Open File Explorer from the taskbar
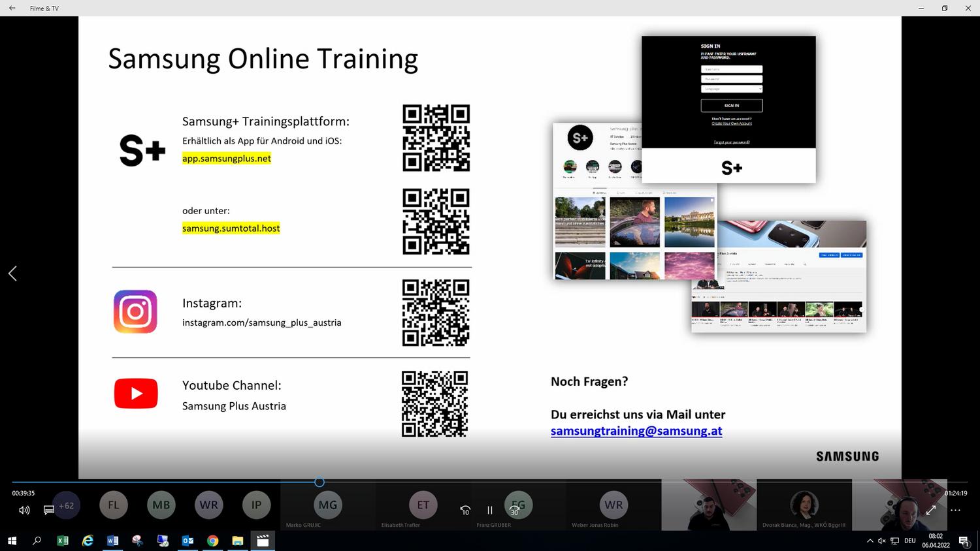Viewport: 980px width, 551px height. (238, 541)
